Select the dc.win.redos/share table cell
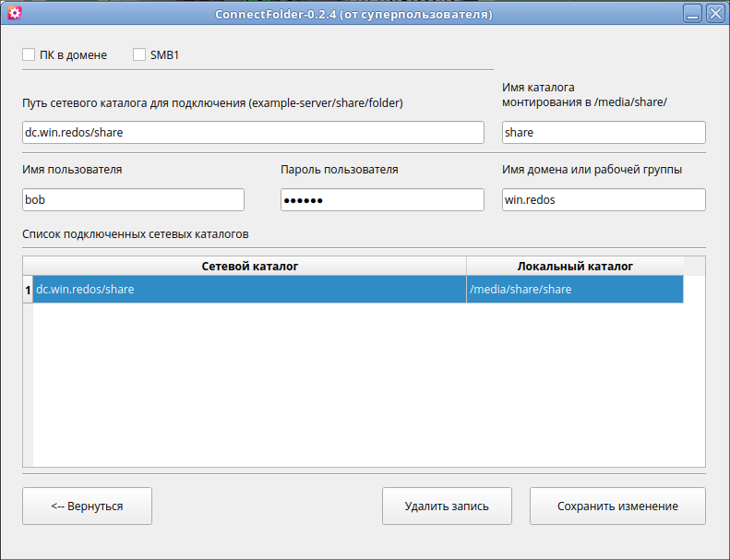This screenshot has height=560, width=730. click(249, 290)
